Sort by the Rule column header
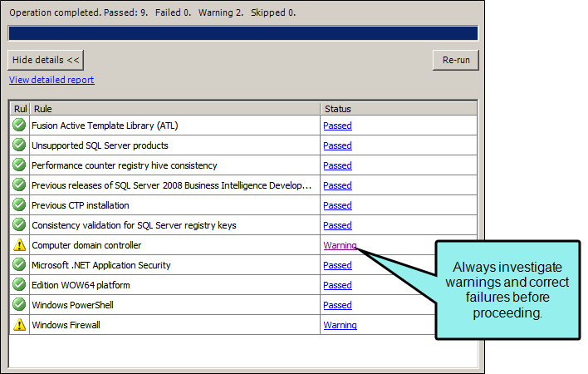 (174, 109)
